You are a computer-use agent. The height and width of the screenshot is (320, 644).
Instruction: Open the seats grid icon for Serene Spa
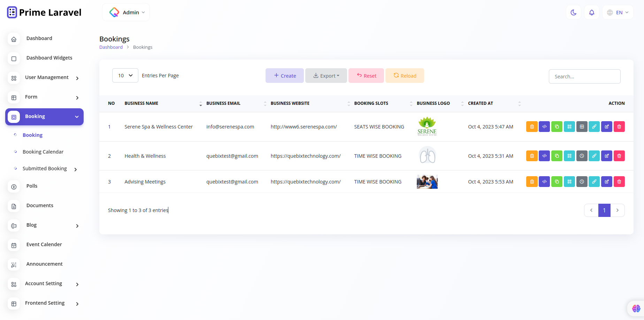[x=582, y=126]
